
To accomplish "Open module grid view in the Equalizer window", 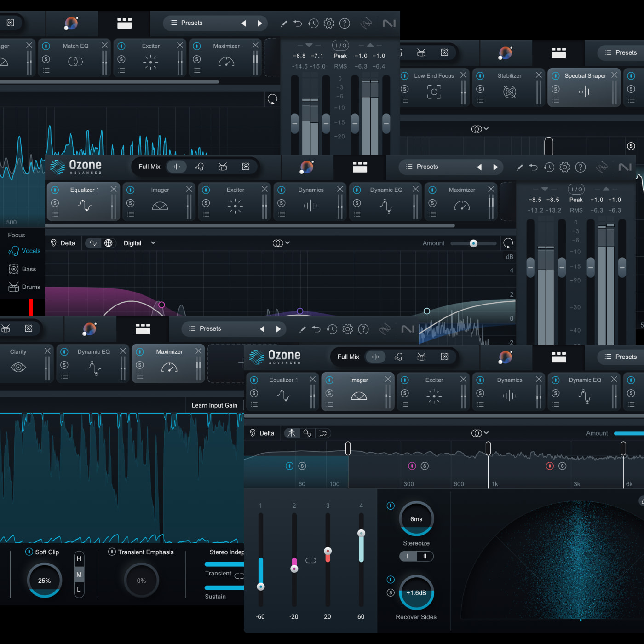I will click(x=360, y=167).
